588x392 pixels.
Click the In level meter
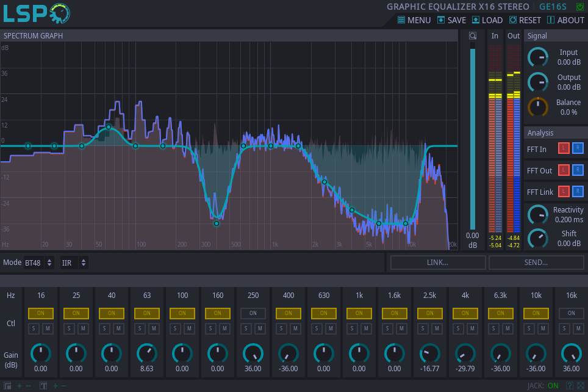pyautogui.click(x=495, y=138)
